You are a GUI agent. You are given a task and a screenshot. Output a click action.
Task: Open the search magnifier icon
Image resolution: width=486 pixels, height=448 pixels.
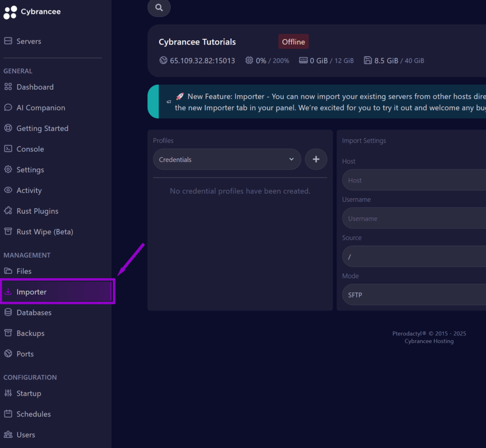[x=159, y=8]
